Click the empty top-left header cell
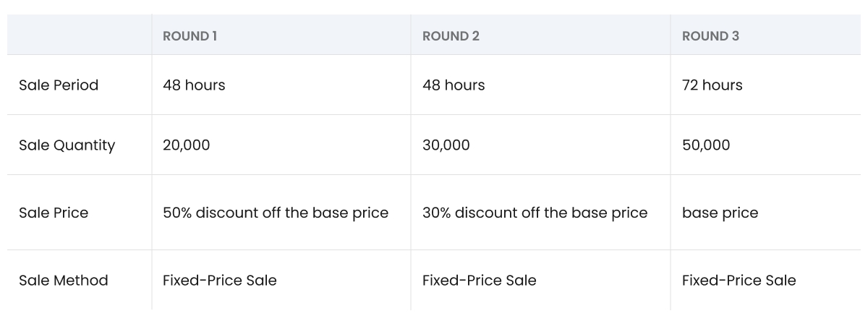The height and width of the screenshot is (324, 868). 80,36
